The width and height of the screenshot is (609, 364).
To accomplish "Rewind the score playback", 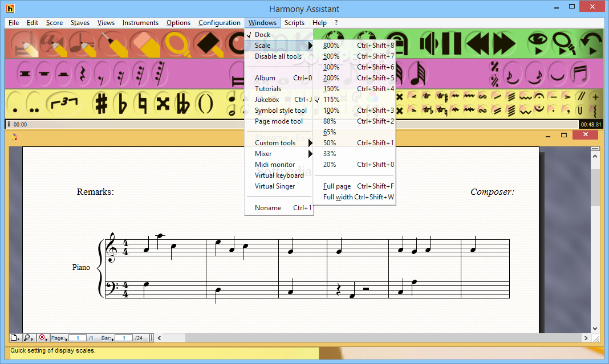I will tap(478, 43).
